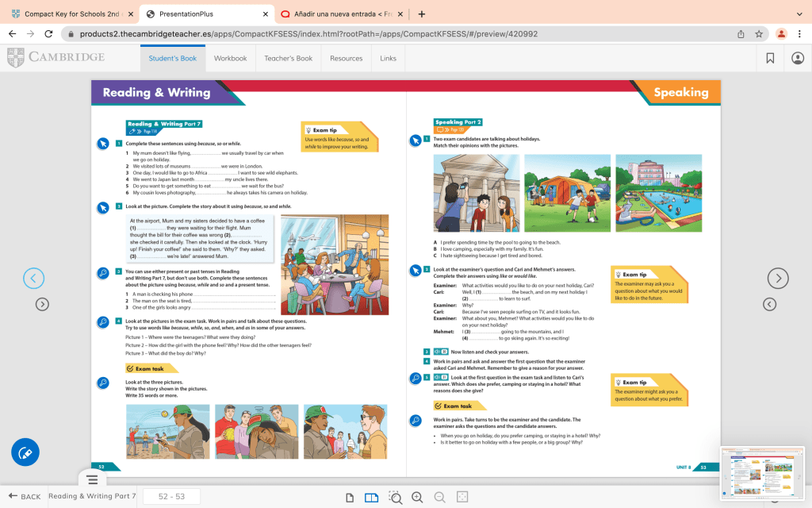Switch to double page view
The image size is (812, 508).
pos(370,497)
